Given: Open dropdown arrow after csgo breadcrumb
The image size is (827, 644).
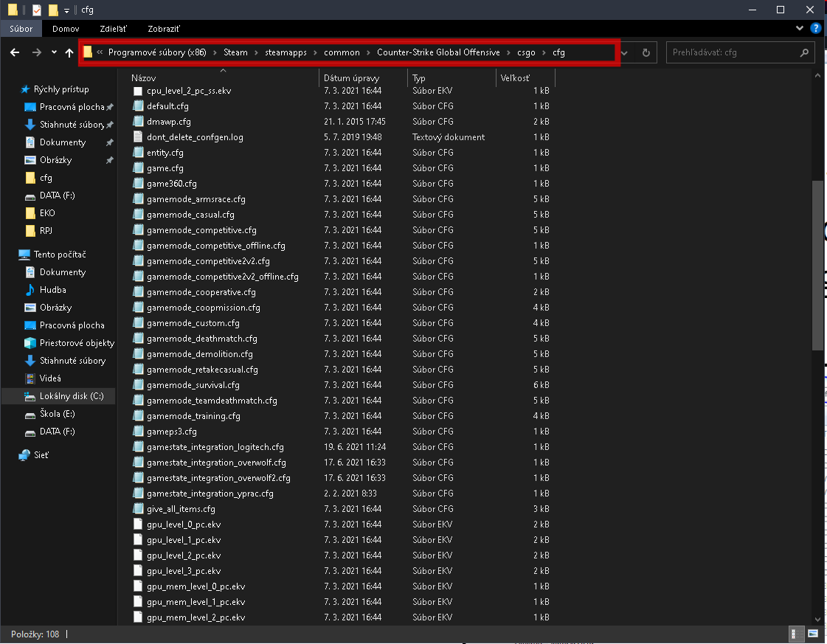Looking at the screenshot, I should click(544, 52).
